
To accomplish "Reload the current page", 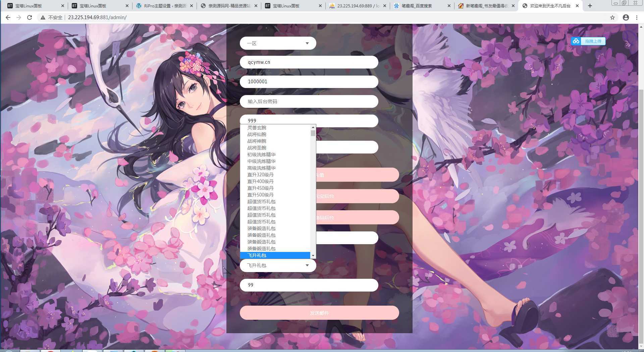I will 30,17.
